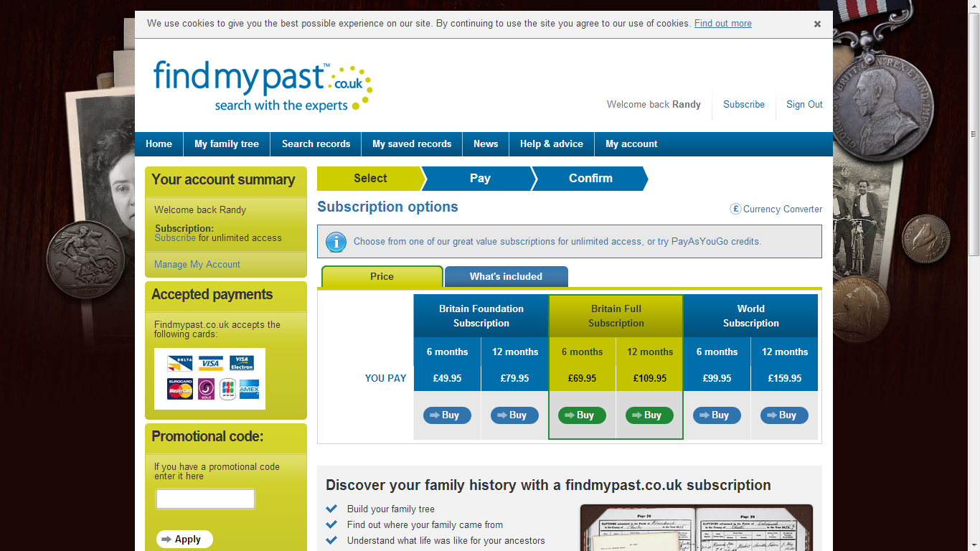The width and height of the screenshot is (980, 551).
Task: Click the findmypast.co.uk logo
Action: (x=263, y=86)
